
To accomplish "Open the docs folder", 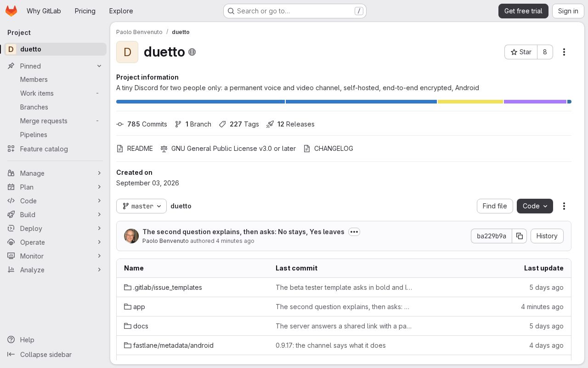I will pyautogui.click(x=136, y=326).
